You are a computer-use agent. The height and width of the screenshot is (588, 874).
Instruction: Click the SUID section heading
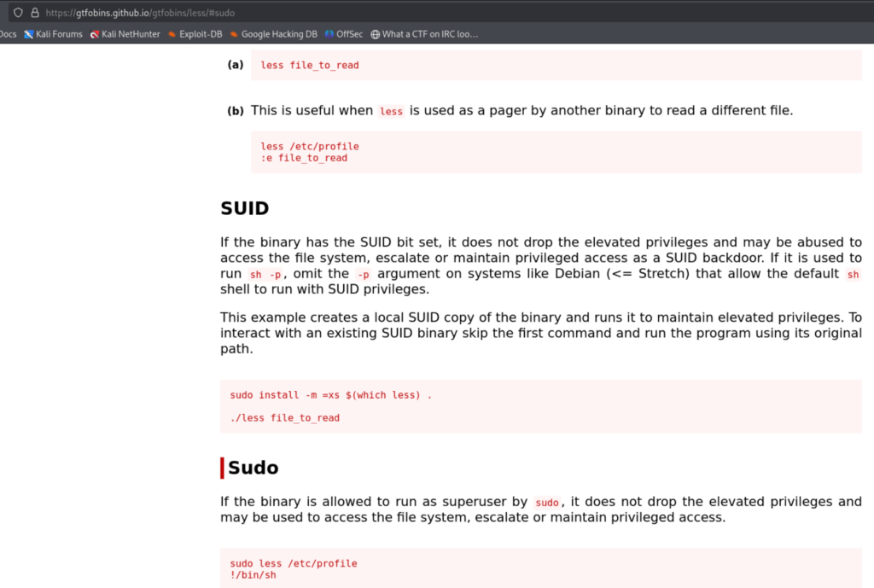244,208
